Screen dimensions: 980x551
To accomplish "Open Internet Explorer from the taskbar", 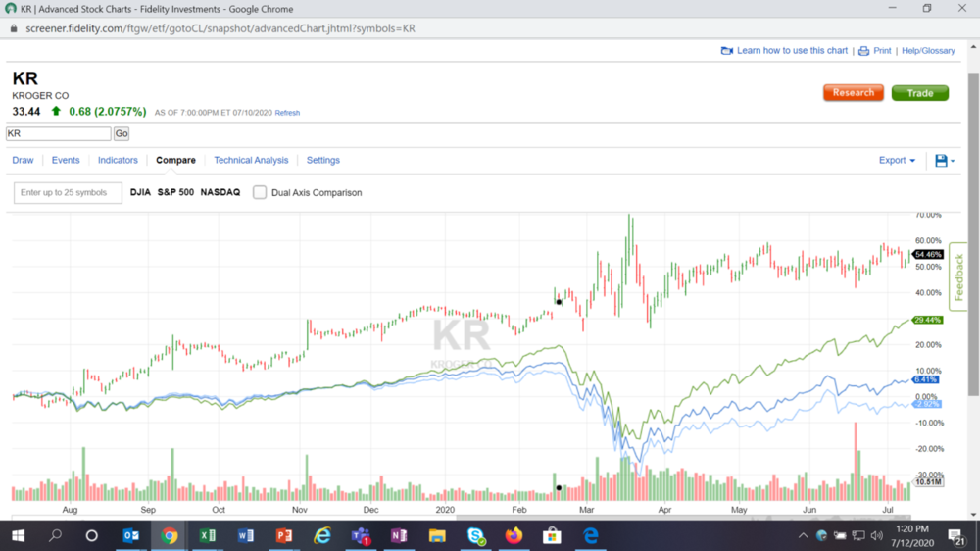I will pyautogui.click(x=322, y=536).
